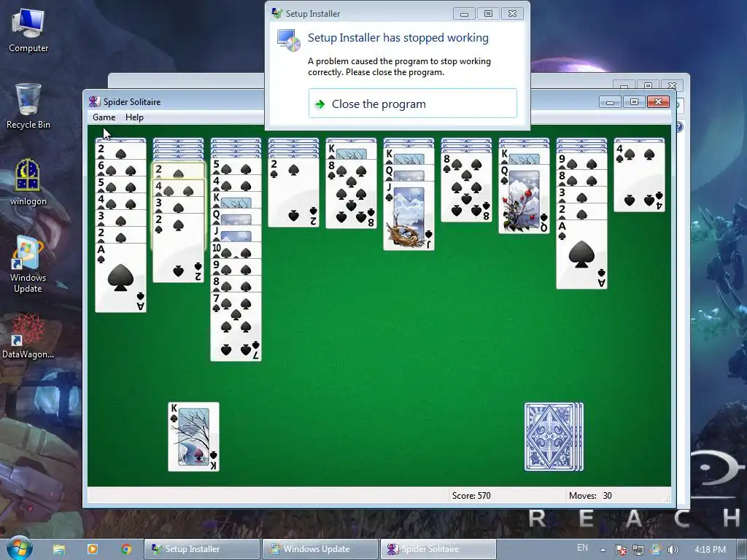
Task: Click the EN language indicator
Action: pyautogui.click(x=582, y=548)
